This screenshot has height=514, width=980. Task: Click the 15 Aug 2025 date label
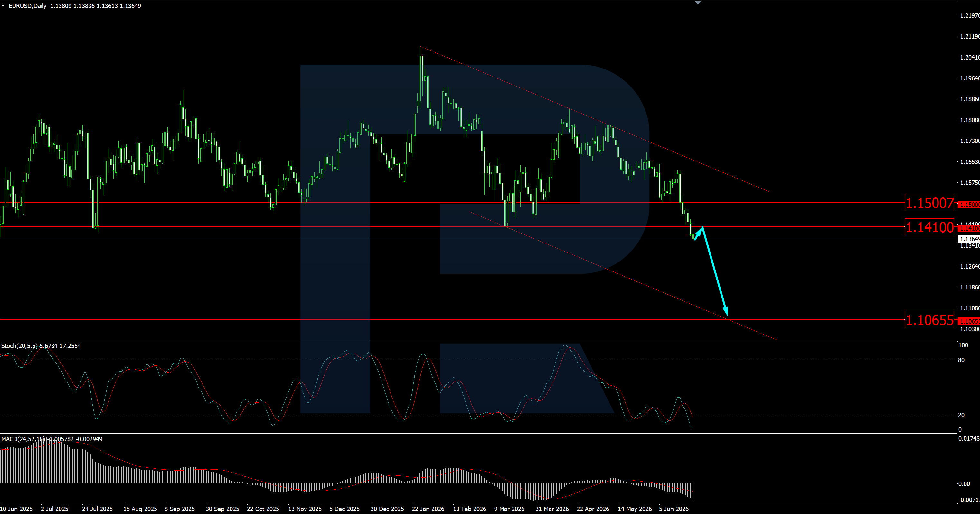[140, 509]
